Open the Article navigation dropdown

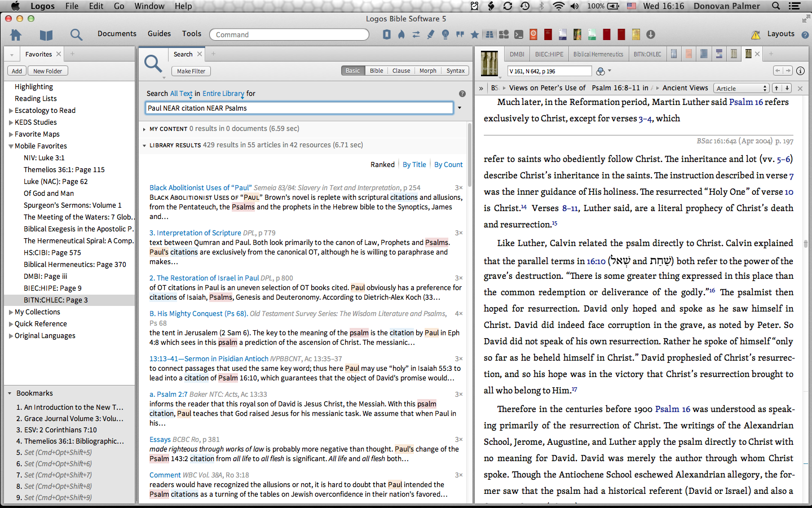(742, 88)
